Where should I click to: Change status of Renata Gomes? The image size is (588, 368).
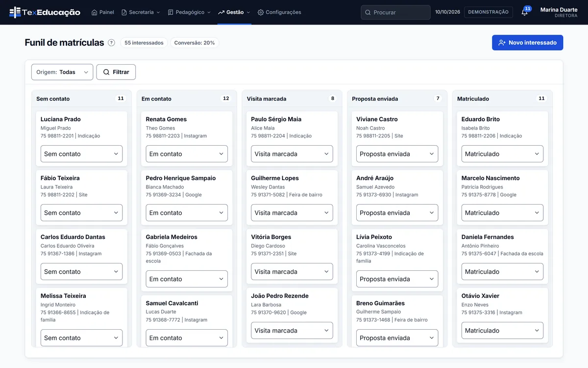(x=187, y=154)
